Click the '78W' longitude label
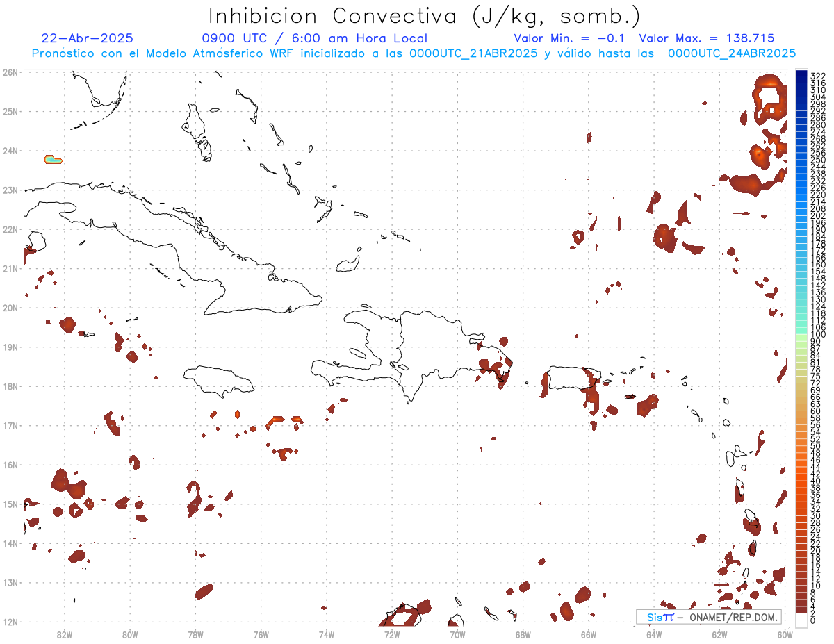 [195, 634]
